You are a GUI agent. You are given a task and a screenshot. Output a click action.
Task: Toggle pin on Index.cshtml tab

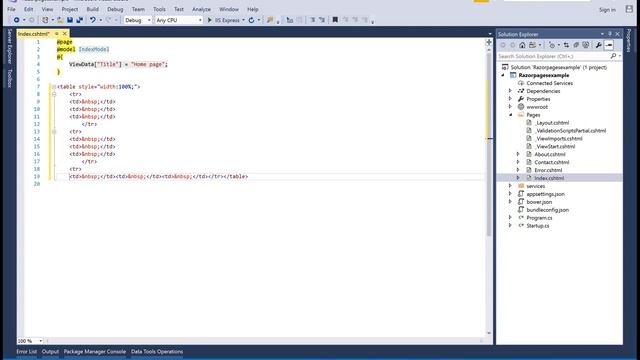(x=57, y=33)
